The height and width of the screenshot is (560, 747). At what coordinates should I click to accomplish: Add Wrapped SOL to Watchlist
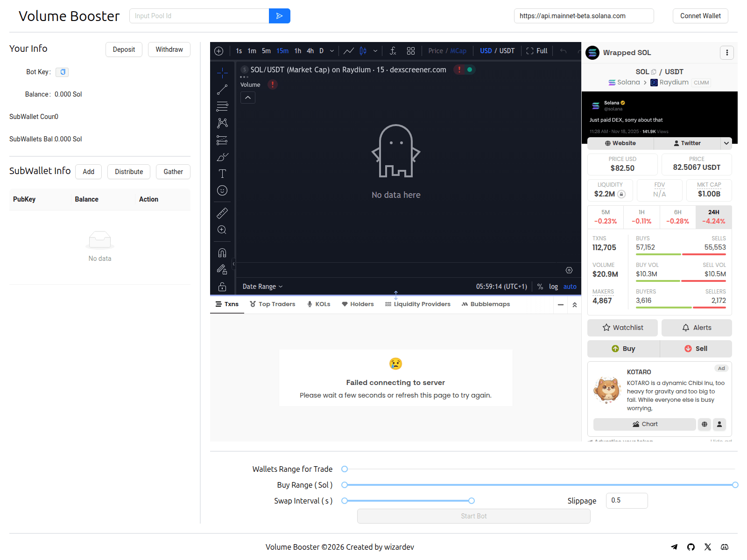point(622,328)
